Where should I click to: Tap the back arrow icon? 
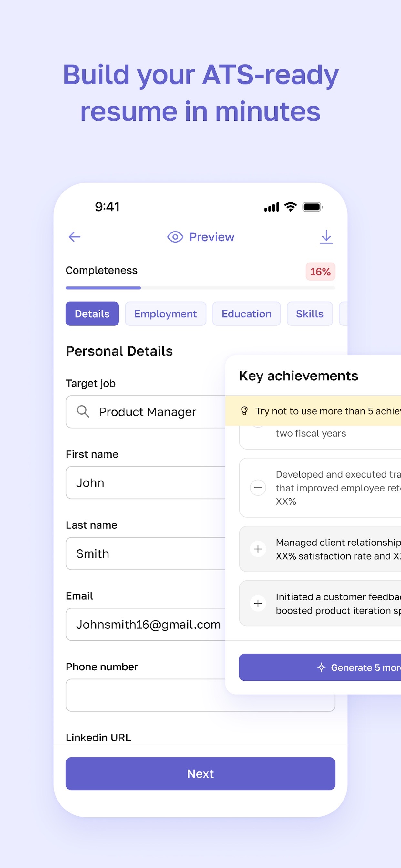click(75, 237)
